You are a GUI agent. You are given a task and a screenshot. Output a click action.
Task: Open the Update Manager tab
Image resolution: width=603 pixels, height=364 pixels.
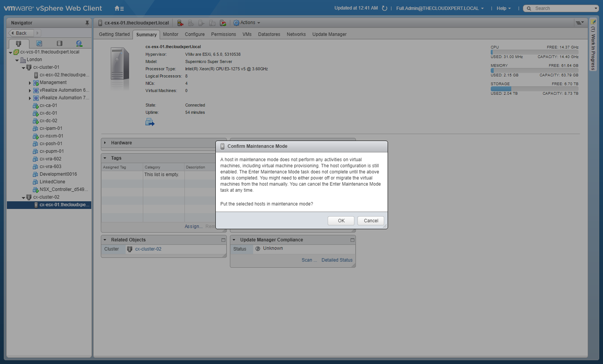point(329,34)
